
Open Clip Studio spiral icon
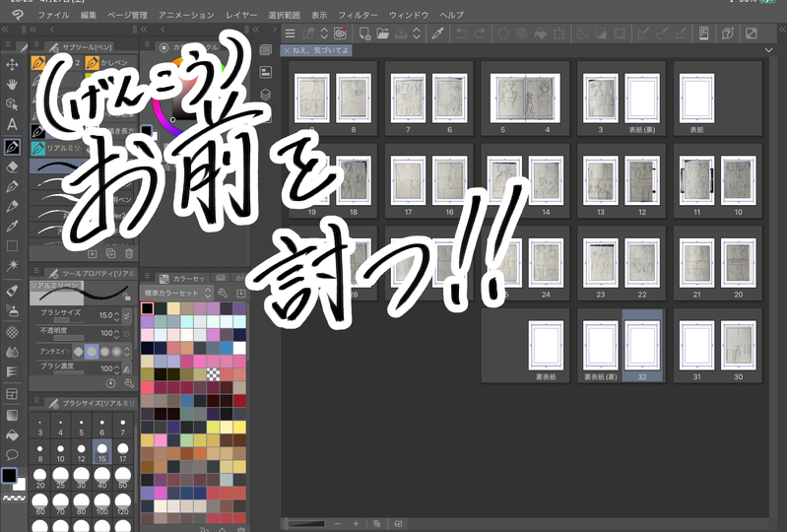point(340,33)
